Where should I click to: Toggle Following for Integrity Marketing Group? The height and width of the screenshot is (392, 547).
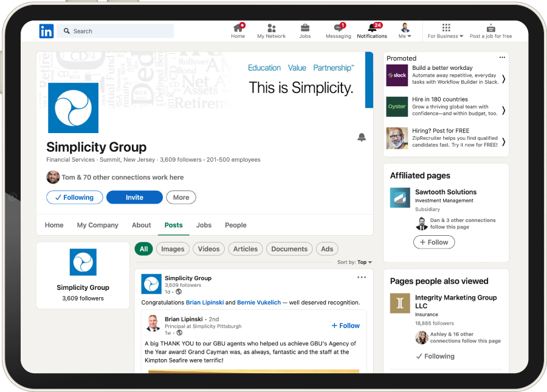click(435, 356)
